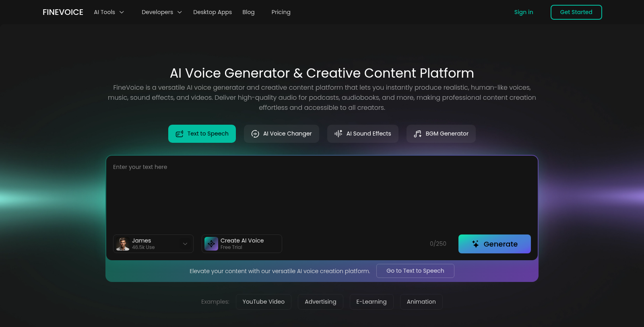Expand the AI Tools dropdown menu

[109, 12]
